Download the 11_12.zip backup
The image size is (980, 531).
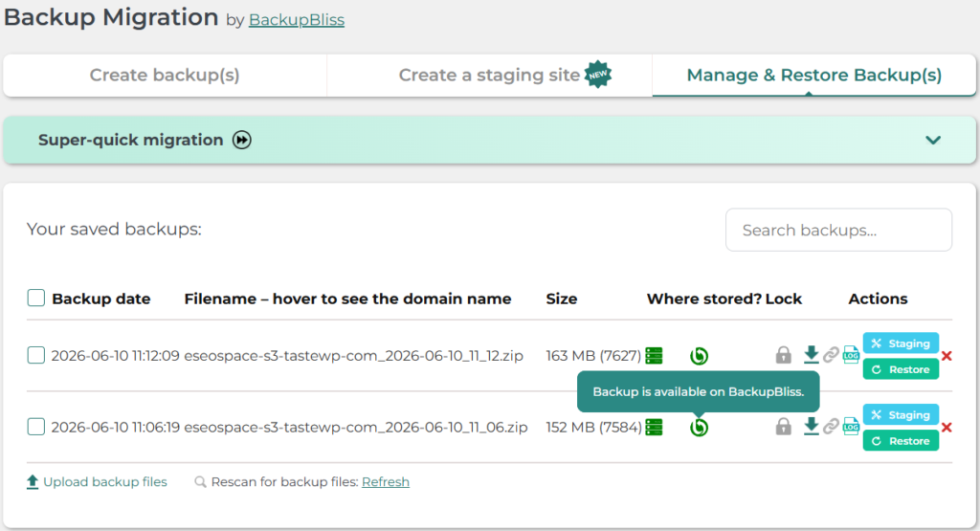pyautogui.click(x=811, y=354)
